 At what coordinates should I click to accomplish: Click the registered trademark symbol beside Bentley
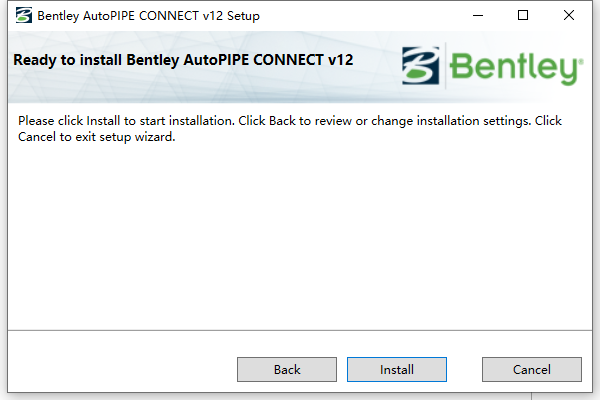(x=580, y=61)
